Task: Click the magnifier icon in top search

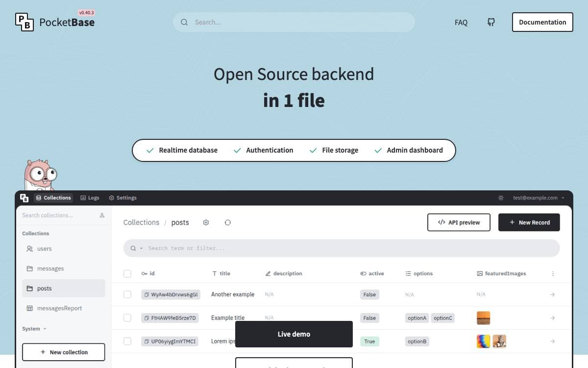Action: [x=184, y=22]
